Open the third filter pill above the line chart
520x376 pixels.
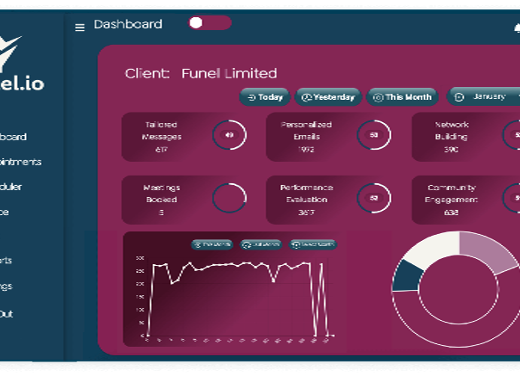click(313, 245)
